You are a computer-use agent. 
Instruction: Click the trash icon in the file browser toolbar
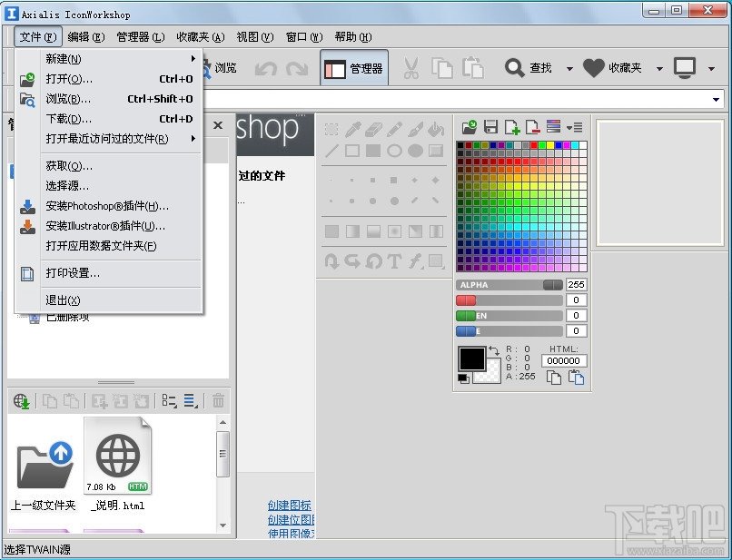click(218, 400)
